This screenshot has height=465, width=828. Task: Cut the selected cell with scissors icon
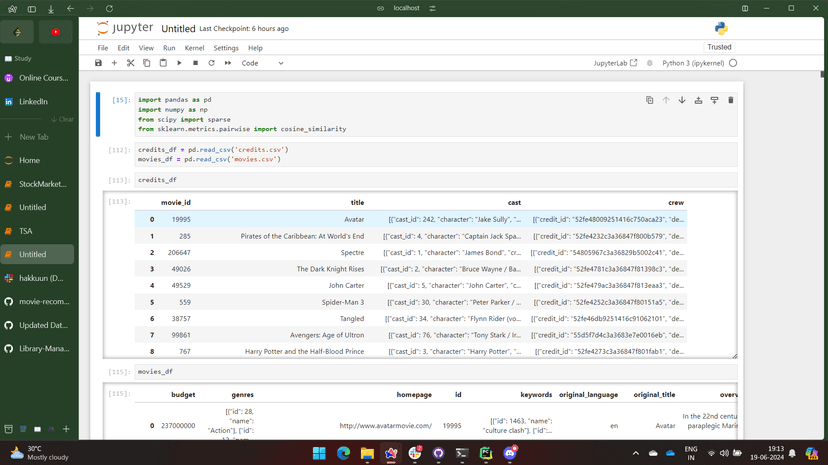[x=130, y=63]
